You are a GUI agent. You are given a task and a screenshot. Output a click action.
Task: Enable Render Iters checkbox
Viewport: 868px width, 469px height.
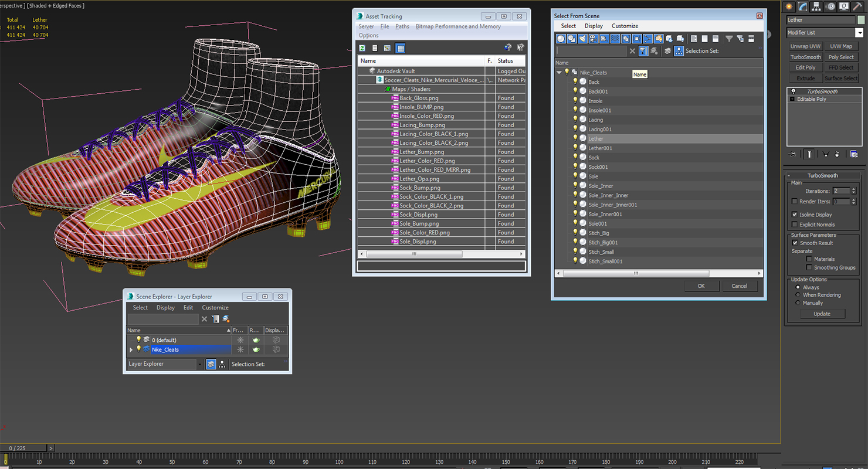(795, 202)
